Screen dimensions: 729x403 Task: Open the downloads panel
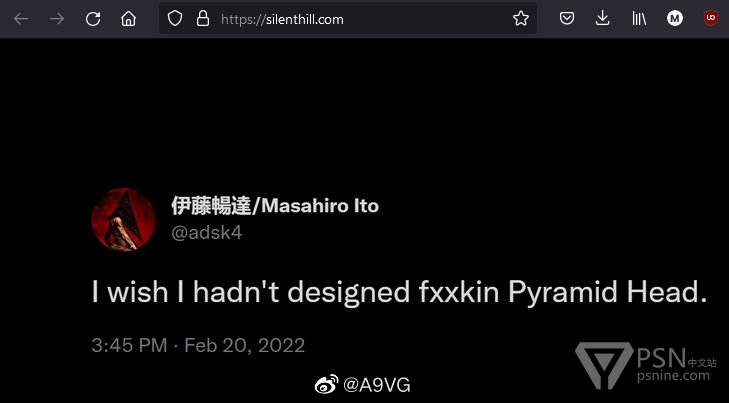pos(602,18)
